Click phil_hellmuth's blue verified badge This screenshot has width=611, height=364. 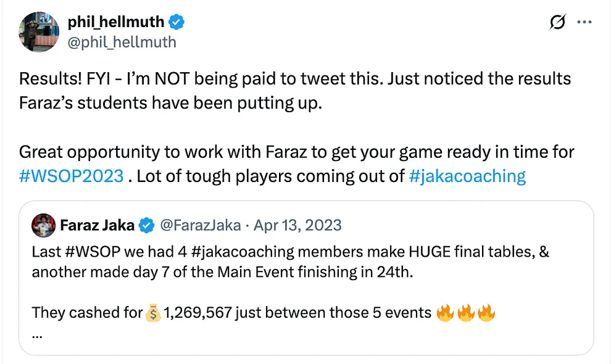[177, 21]
